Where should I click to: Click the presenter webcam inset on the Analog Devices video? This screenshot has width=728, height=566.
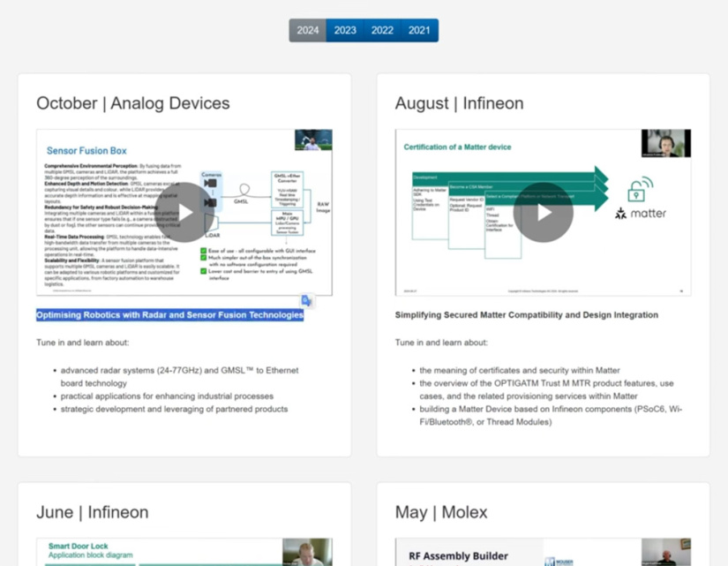click(x=314, y=140)
